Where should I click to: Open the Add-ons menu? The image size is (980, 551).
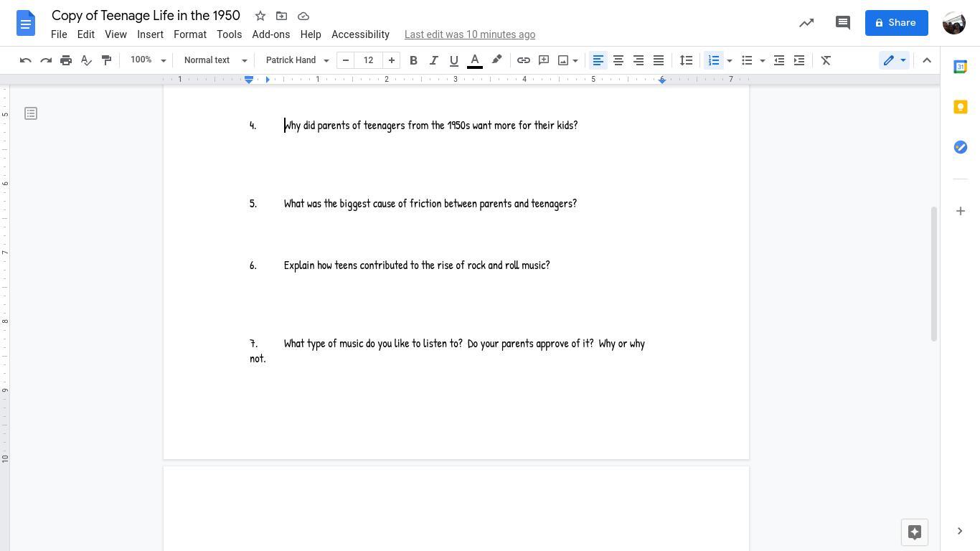(270, 34)
